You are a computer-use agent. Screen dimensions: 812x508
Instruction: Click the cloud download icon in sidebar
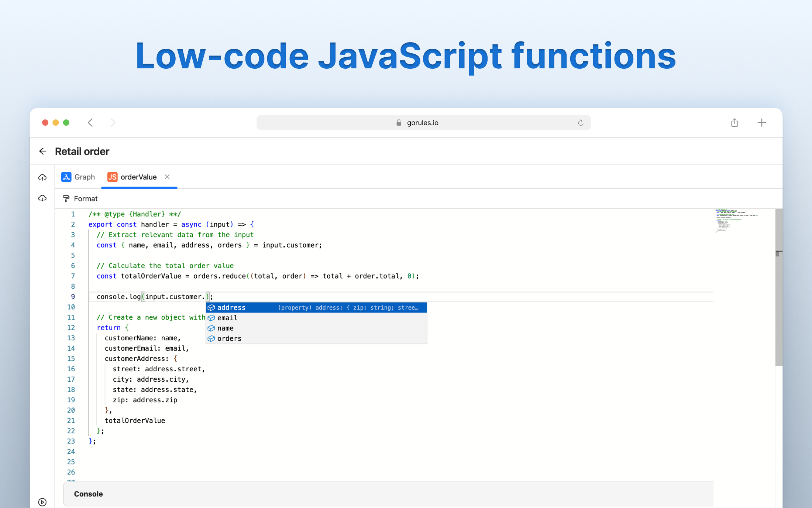coord(42,198)
